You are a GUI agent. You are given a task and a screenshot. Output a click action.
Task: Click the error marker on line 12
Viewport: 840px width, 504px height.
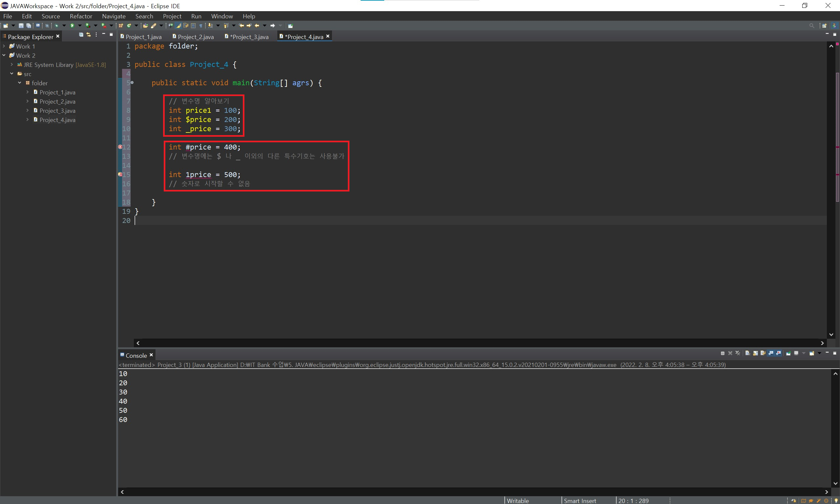pos(120,147)
